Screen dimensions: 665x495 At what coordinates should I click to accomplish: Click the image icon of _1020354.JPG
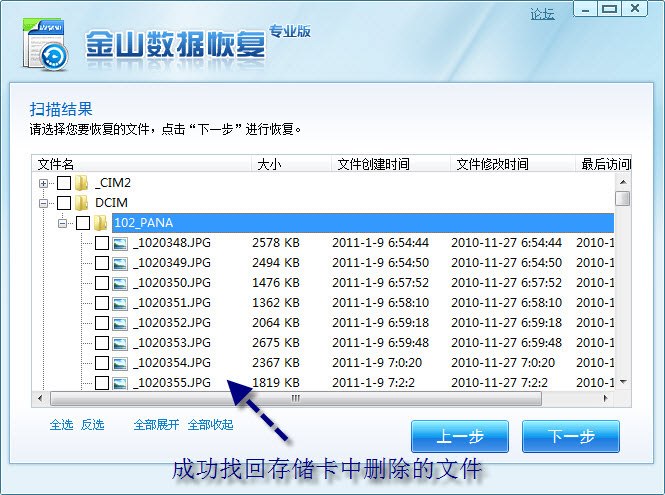click(x=120, y=363)
